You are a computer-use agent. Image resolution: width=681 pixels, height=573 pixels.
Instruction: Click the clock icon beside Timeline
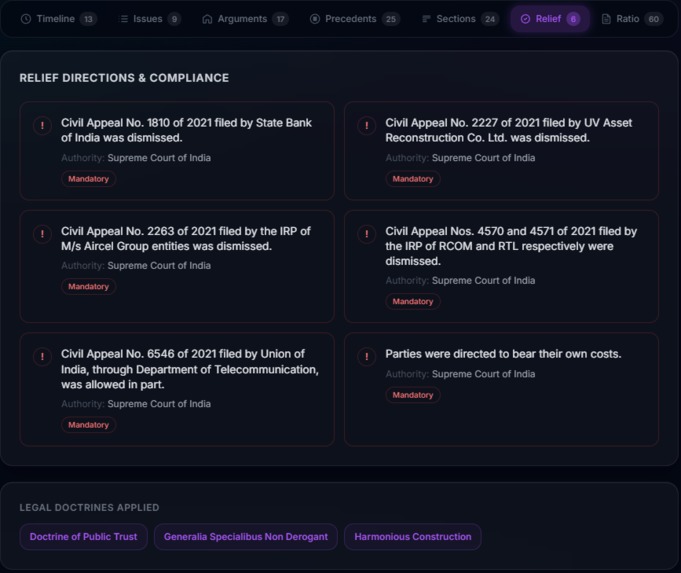pyautogui.click(x=26, y=19)
